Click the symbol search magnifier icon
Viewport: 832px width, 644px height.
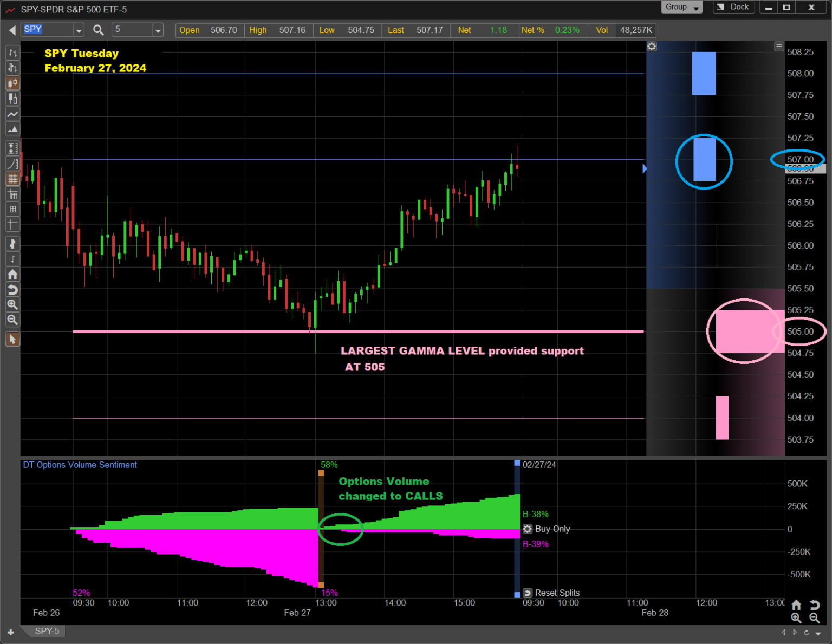pos(98,30)
